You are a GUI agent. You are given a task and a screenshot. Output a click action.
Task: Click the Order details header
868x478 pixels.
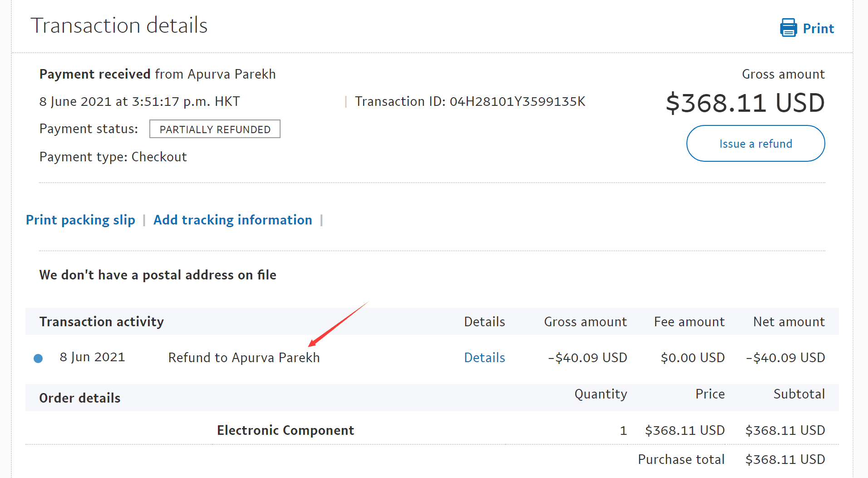(80, 398)
